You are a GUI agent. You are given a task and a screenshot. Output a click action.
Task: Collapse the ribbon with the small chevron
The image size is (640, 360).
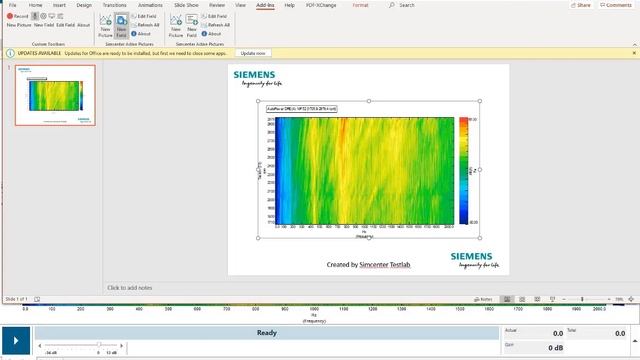(x=635, y=44)
